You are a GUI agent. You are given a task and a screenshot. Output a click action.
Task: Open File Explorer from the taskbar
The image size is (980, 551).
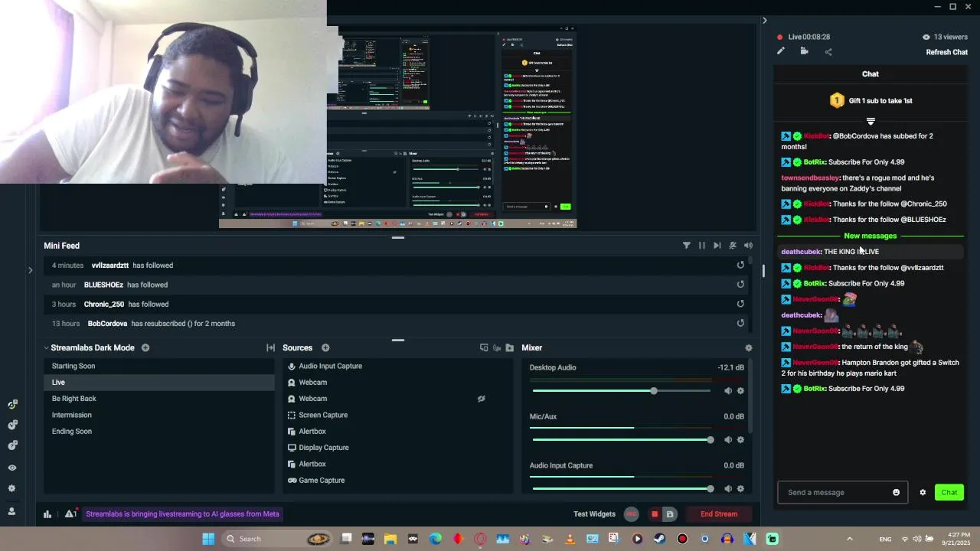390,539
